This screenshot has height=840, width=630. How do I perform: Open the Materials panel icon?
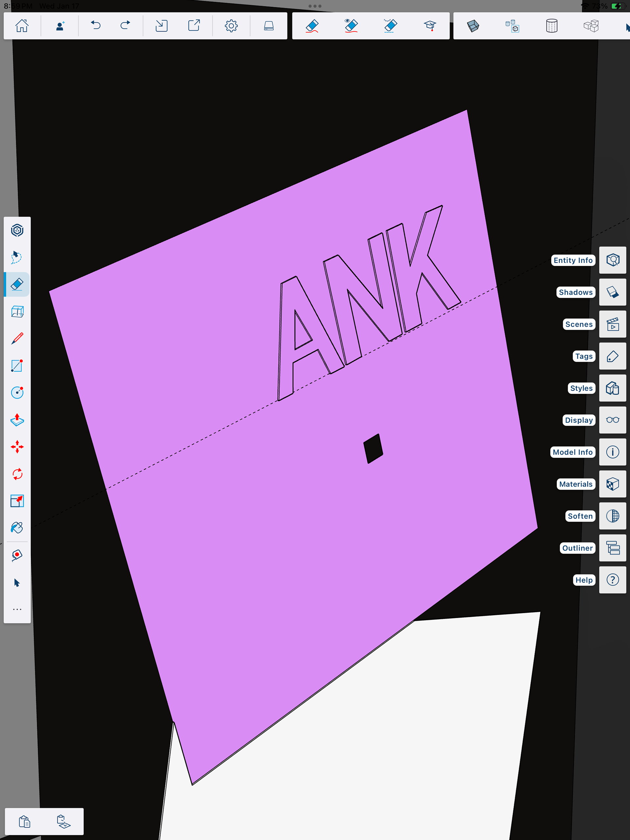click(x=613, y=484)
